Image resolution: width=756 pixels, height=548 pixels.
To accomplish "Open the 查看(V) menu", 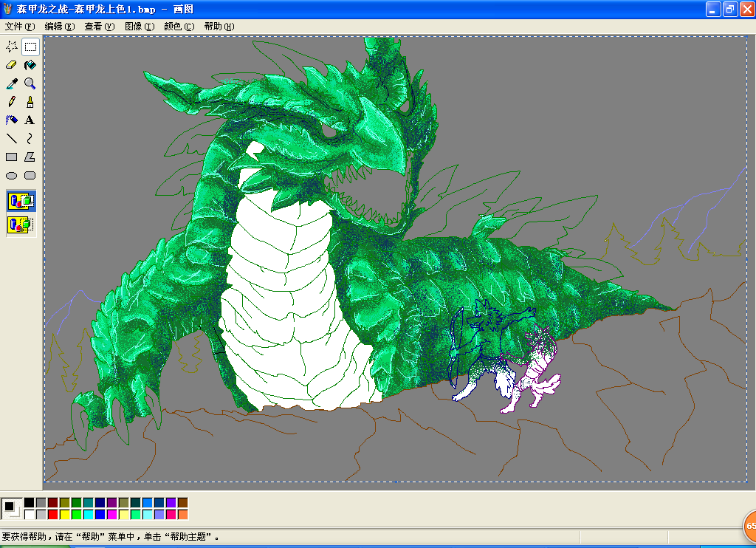I will point(100,27).
